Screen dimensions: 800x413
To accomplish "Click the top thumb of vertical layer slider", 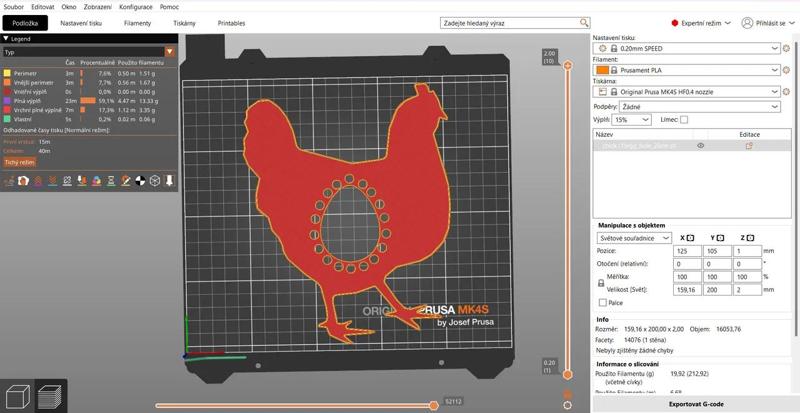I will 567,65.
